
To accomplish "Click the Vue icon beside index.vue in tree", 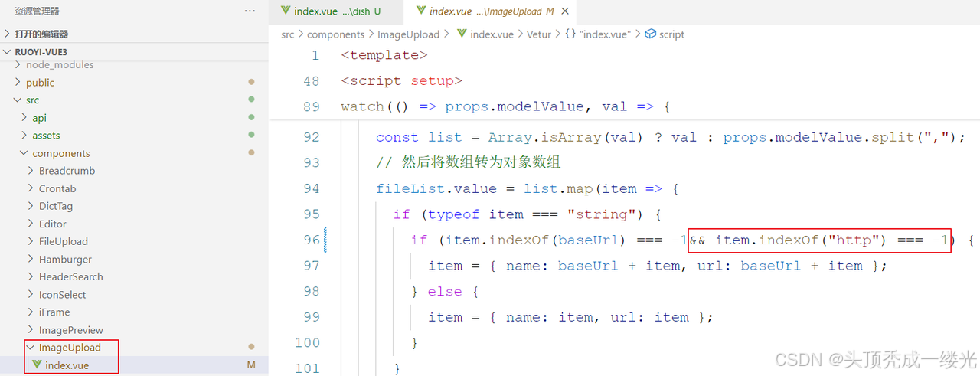I will pyautogui.click(x=37, y=365).
